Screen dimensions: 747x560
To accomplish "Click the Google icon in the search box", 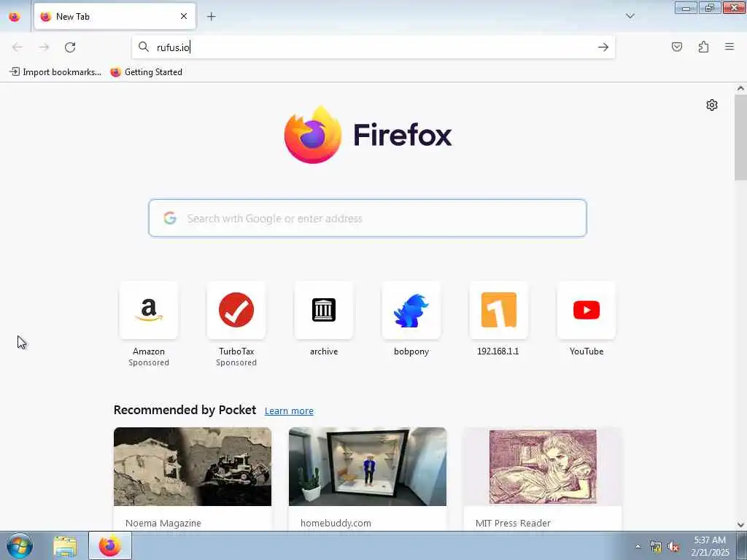I will click(x=170, y=218).
